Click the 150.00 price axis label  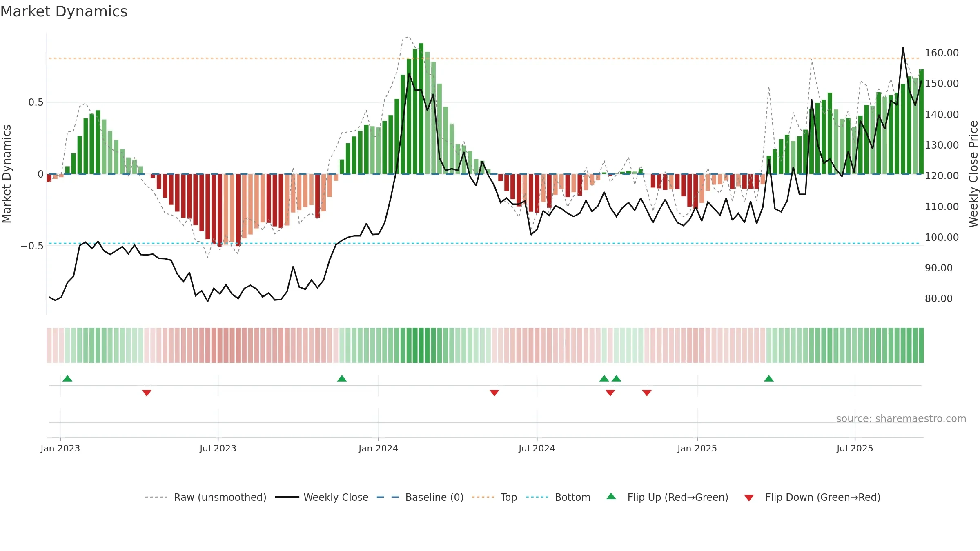(942, 83)
